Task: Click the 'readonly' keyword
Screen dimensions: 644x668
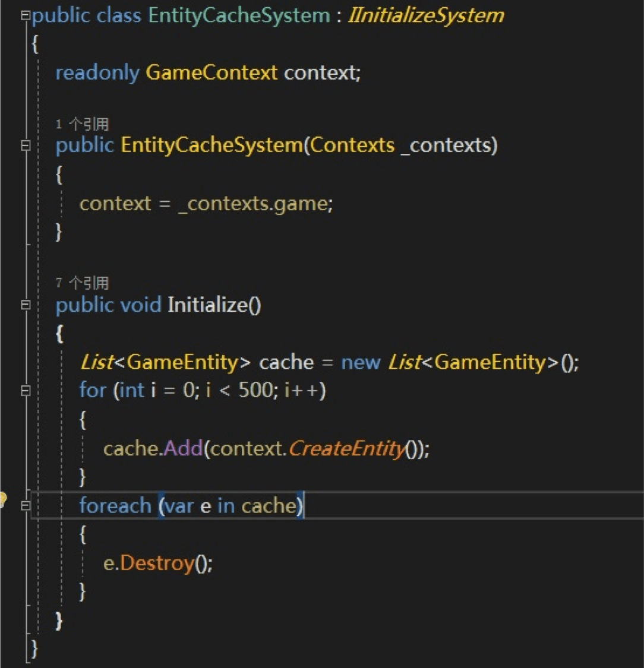Action: click(x=97, y=73)
